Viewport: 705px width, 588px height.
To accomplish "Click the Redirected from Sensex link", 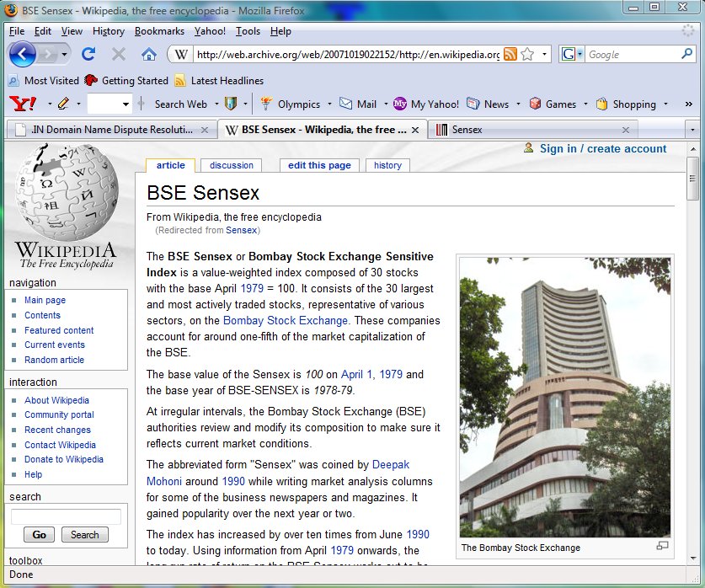I will coord(242,230).
